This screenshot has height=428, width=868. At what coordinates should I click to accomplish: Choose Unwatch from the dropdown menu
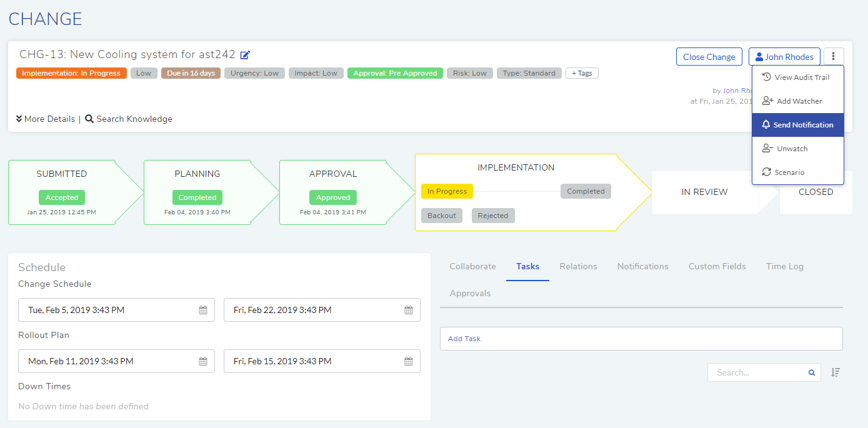pos(798,149)
